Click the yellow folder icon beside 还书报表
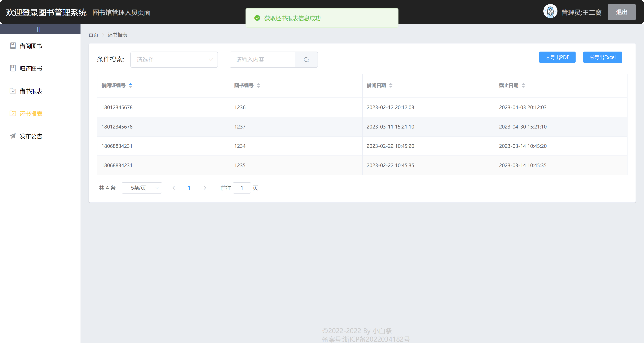The width and height of the screenshot is (644, 343). tap(13, 113)
